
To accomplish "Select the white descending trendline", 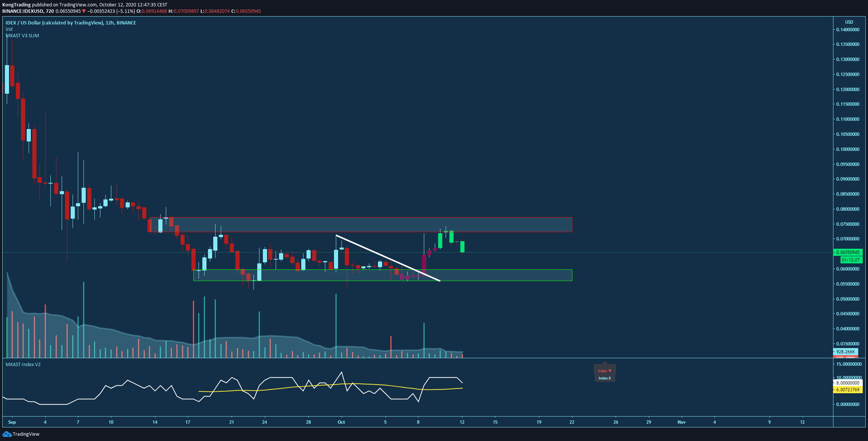I will coord(388,258).
